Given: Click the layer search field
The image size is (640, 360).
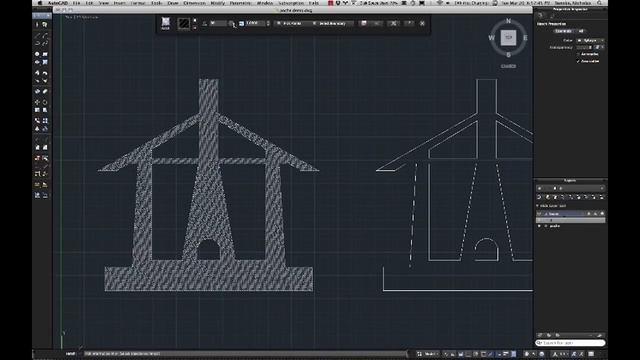Looking at the screenshot, I should [x=570, y=343].
